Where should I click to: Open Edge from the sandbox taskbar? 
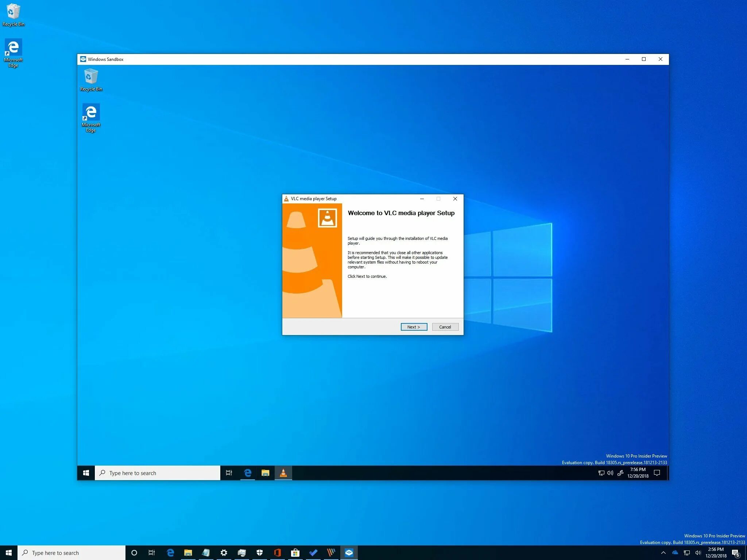248,473
